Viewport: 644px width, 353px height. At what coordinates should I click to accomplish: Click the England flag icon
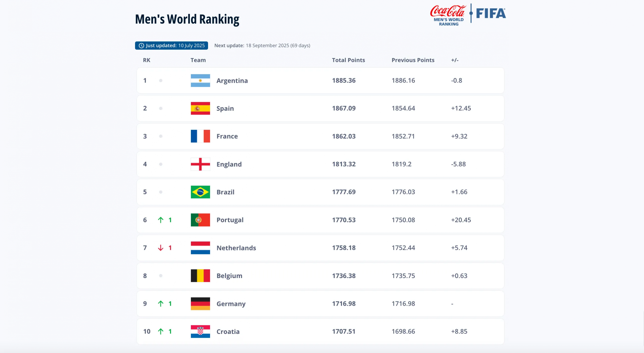coord(200,164)
